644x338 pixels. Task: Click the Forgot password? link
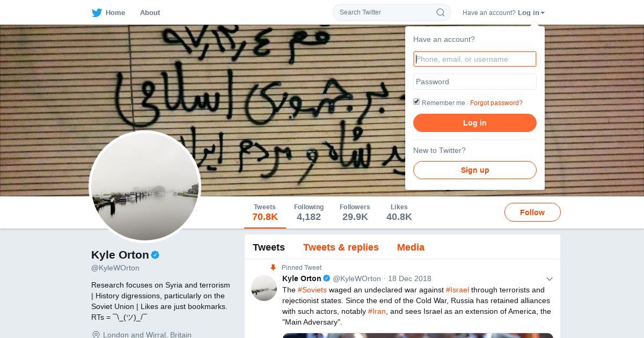coord(496,103)
